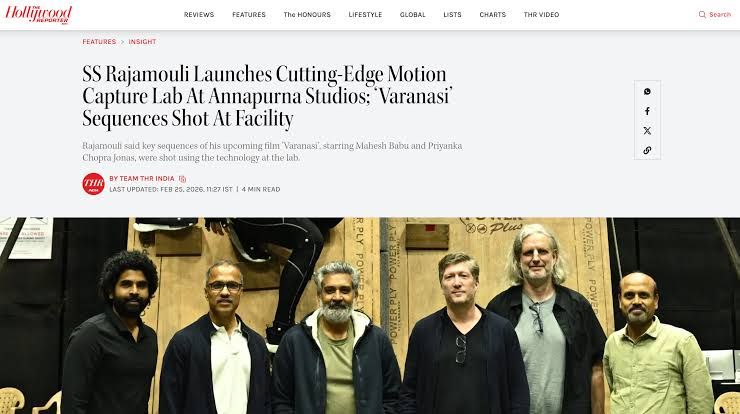
Task: Open the Hollywood Reporter logo home
Action: click(x=39, y=14)
